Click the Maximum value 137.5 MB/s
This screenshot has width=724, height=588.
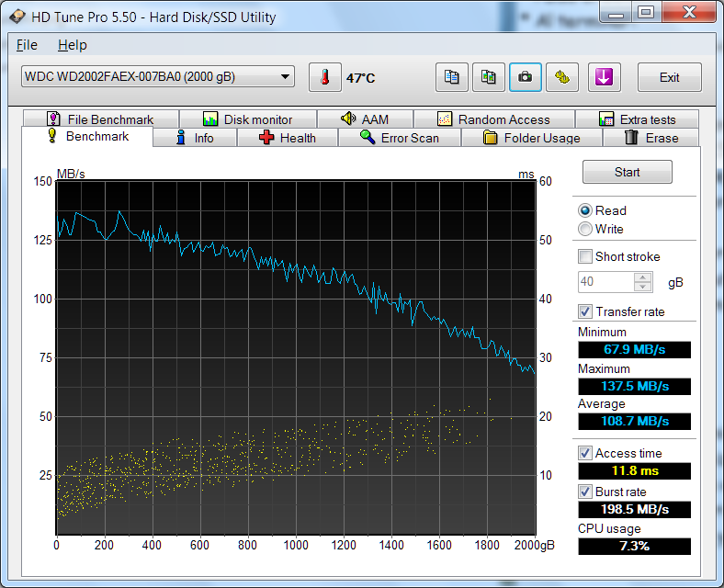pos(635,386)
